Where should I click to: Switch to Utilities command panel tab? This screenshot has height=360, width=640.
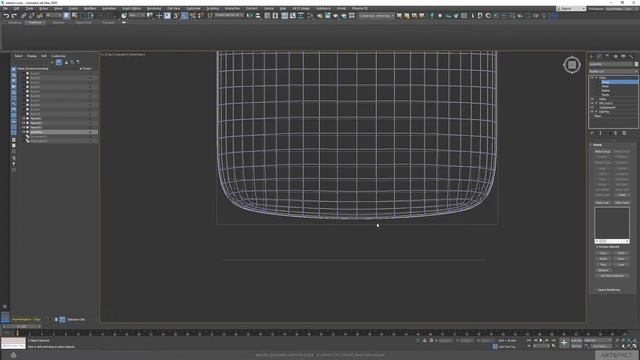click(x=631, y=56)
